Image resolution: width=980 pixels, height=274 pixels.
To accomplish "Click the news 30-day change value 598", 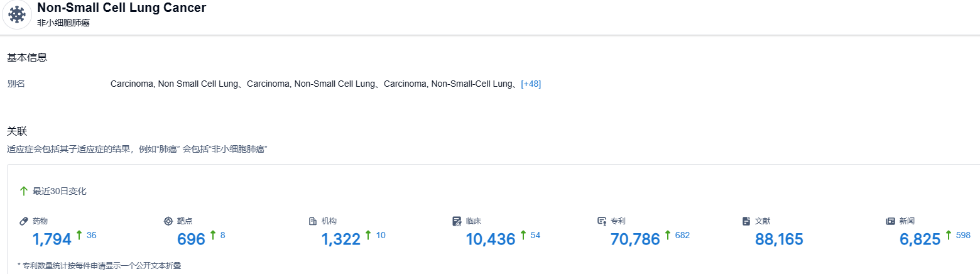I will point(963,236).
